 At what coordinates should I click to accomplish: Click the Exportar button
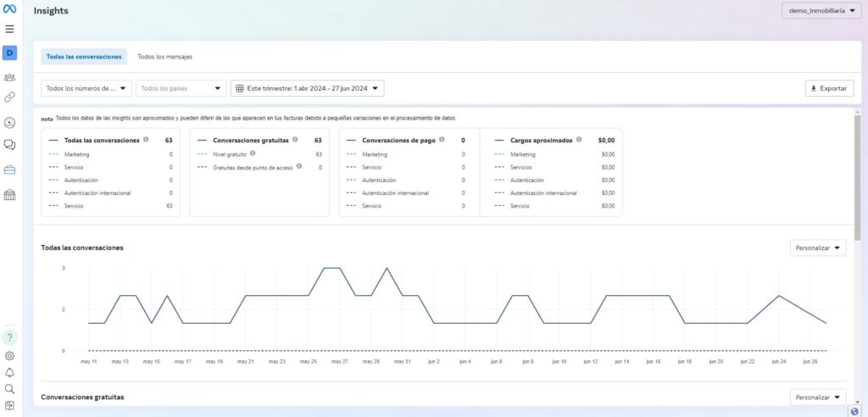click(x=829, y=88)
